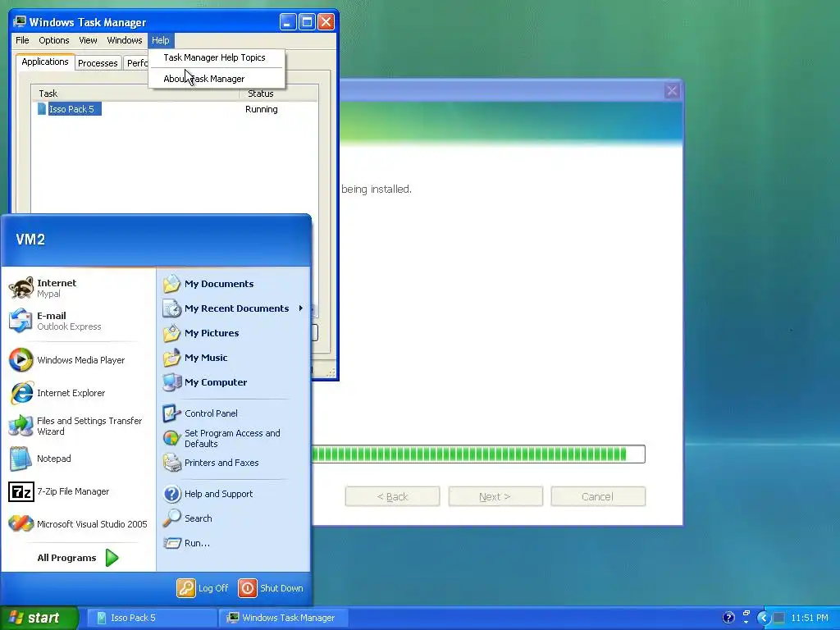This screenshot has width=840, height=630.
Task: Click the help question mark tray icon
Action: [728, 618]
